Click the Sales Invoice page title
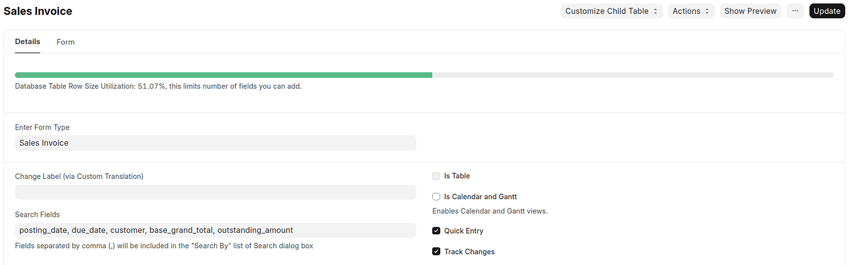Viewport: 868px width, 265px height. coord(38,11)
